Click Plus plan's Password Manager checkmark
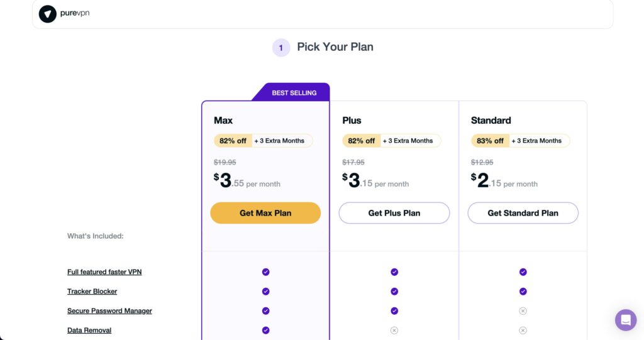The width and height of the screenshot is (644, 340). pos(394,311)
